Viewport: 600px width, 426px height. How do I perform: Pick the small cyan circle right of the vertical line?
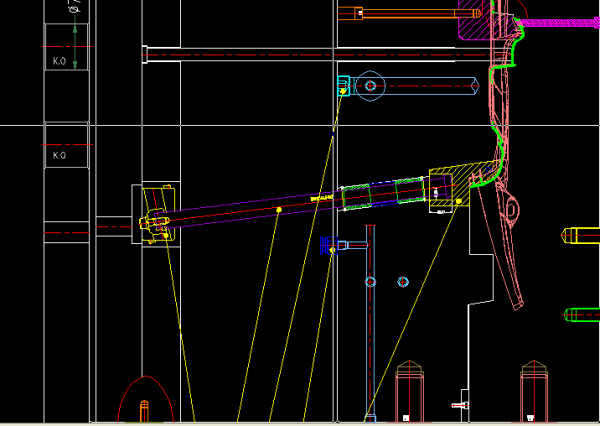[x=403, y=282]
